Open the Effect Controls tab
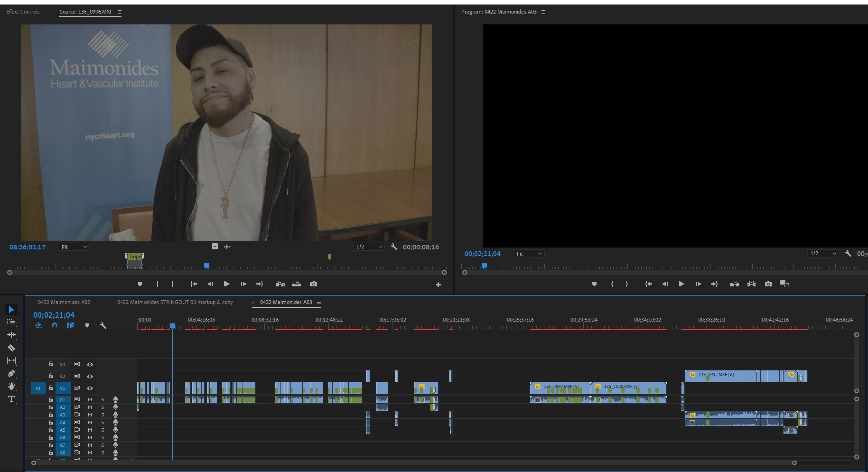868x472 pixels. click(23, 12)
